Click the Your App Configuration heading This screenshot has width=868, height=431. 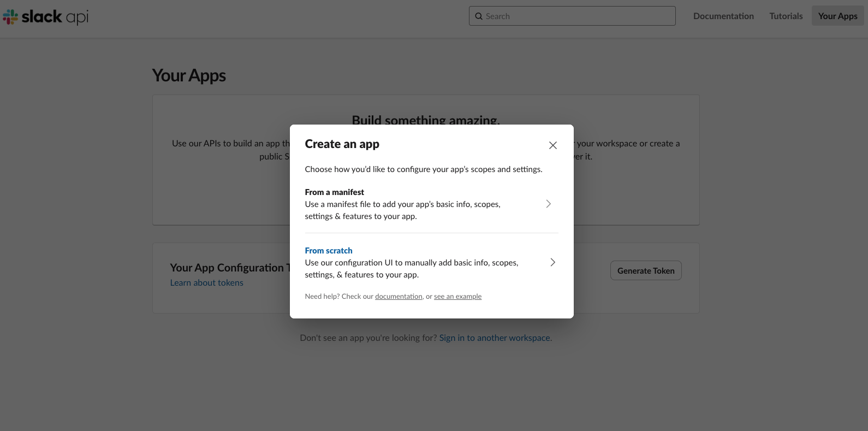click(x=229, y=268)
